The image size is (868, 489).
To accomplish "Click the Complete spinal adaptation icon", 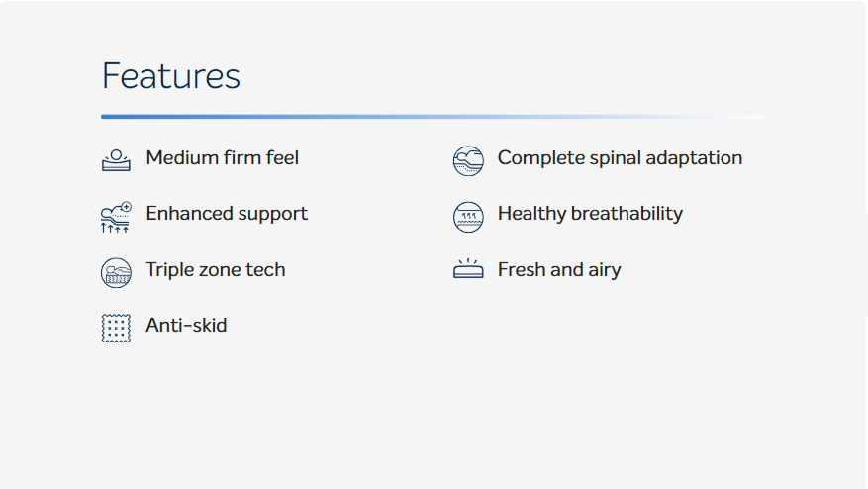I will pyautogui.click(x=468, y=161).
